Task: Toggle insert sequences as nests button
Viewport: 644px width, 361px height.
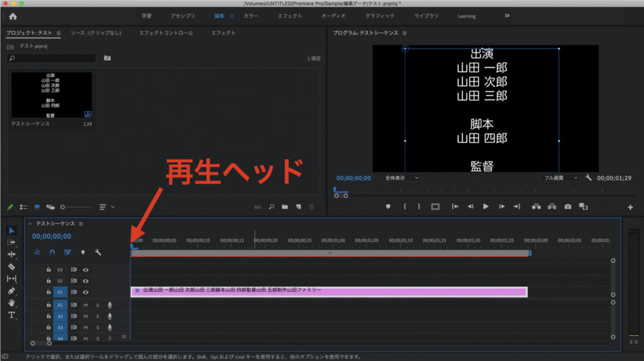Action: pos(37,252)
